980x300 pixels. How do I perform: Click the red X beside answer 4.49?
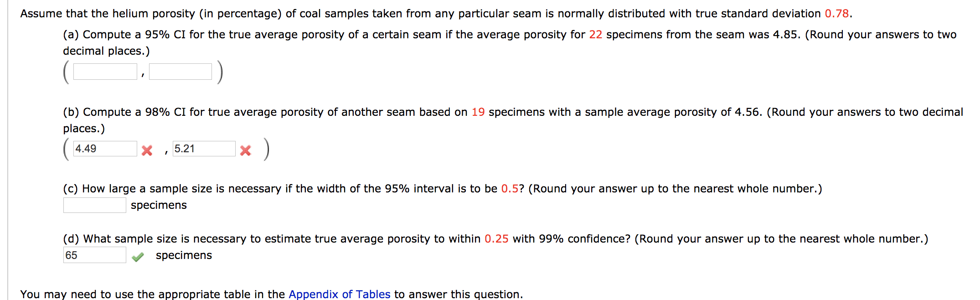pos(146,150)
